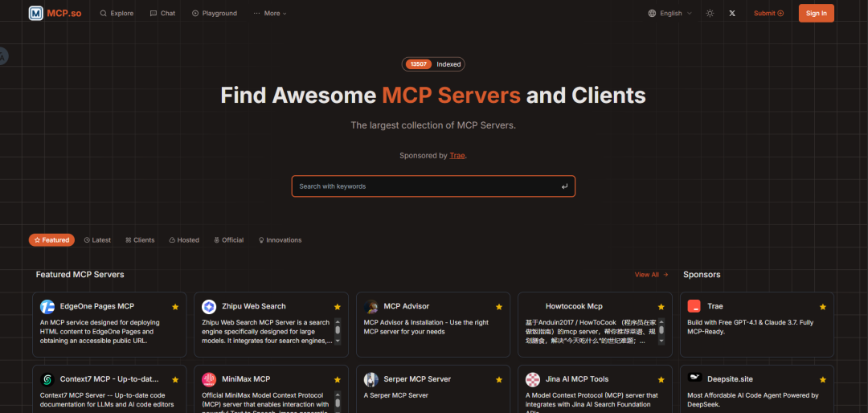Open the English language dropdown
This screenshot has height=413, width=868.
point(670,14)
